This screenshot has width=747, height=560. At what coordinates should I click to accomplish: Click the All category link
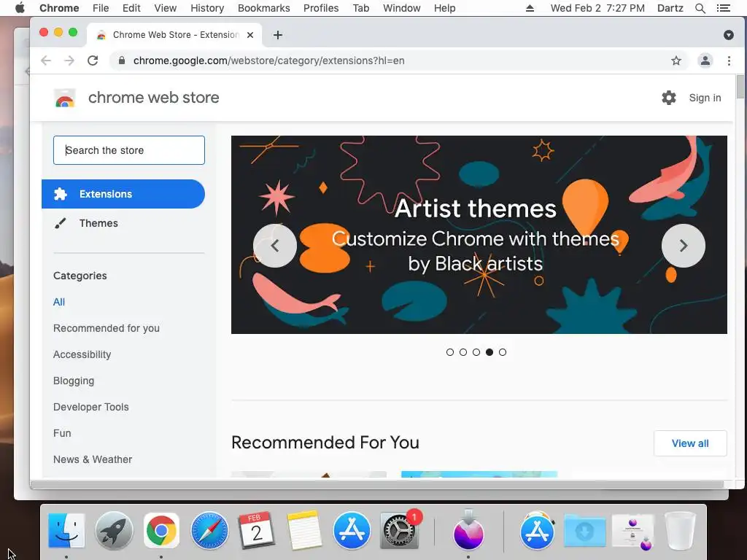pos(59,302)
